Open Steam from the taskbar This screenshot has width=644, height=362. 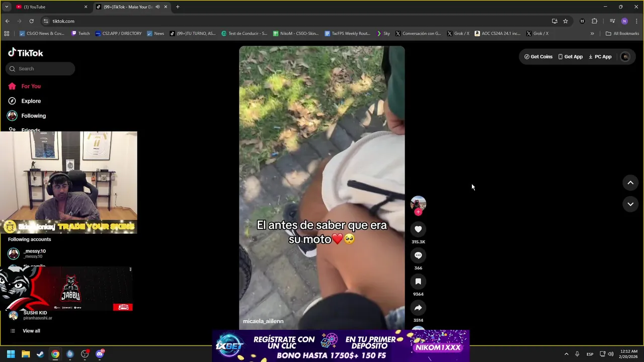coord(40,354)
